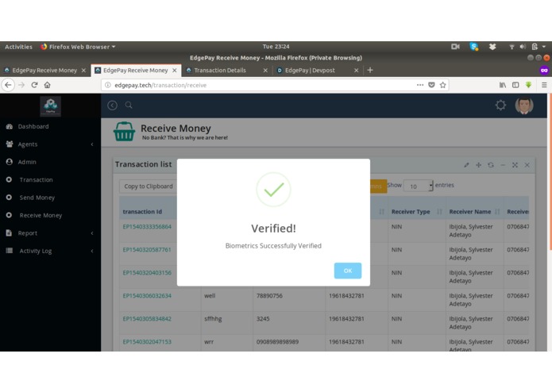This screenshot has height=392, width=552.
Task: Click the move cross icon on Transaction list panel
Action: coord(478,165)
